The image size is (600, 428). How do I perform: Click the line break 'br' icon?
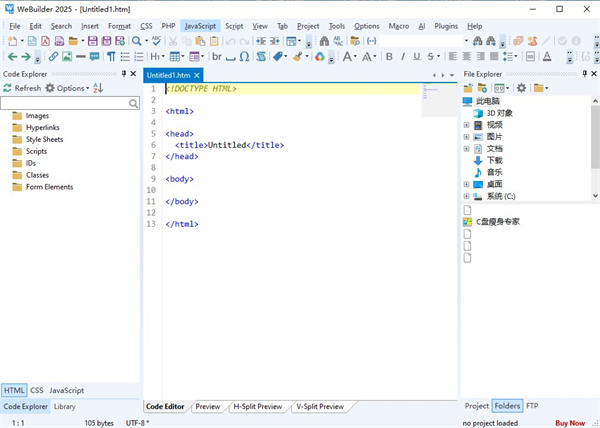216,57
